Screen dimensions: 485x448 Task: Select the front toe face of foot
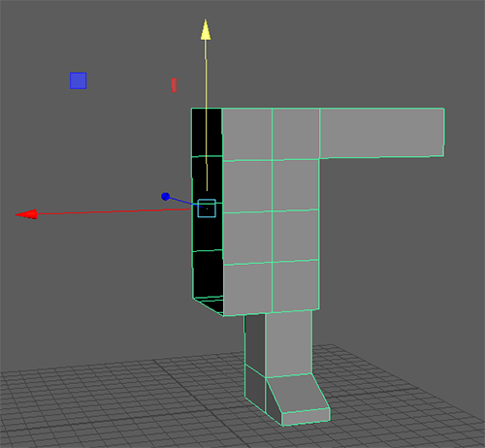306,417
